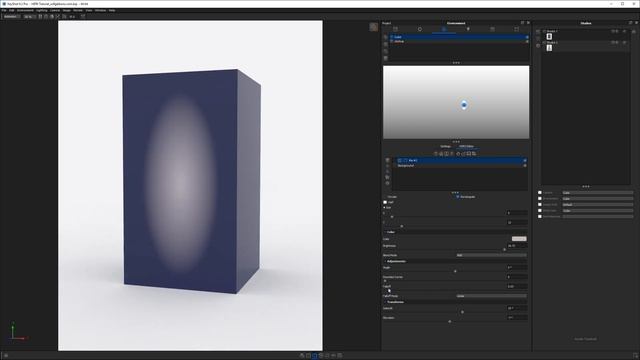Screen dimensions: 640x360
Task: Click the top icon left of pin list
Action: tap(387, 160)
